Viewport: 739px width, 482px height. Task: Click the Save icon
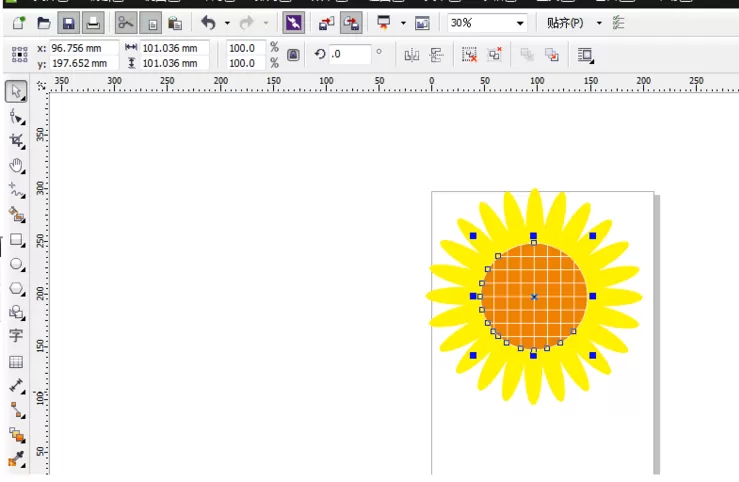[69, 23]
